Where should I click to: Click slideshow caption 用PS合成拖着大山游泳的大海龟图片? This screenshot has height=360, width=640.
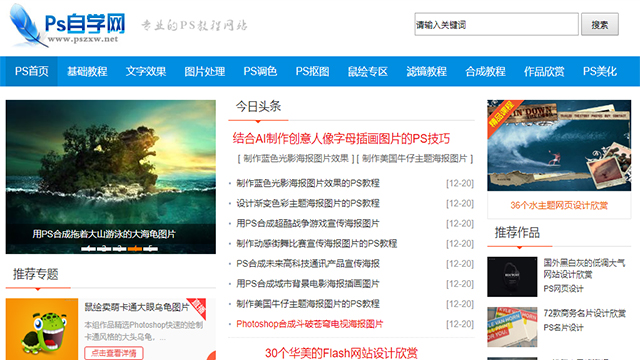pos(104,234)
